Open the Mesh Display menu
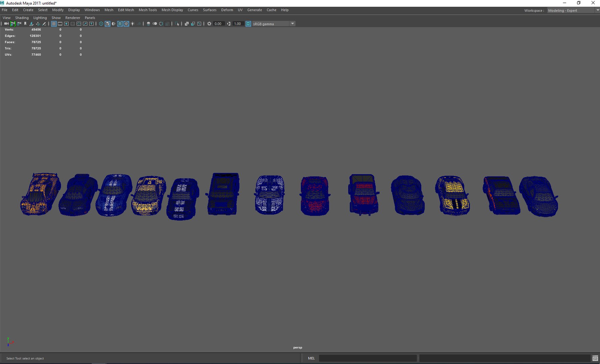Screen dimensions: 600x364 pos(172,10)
